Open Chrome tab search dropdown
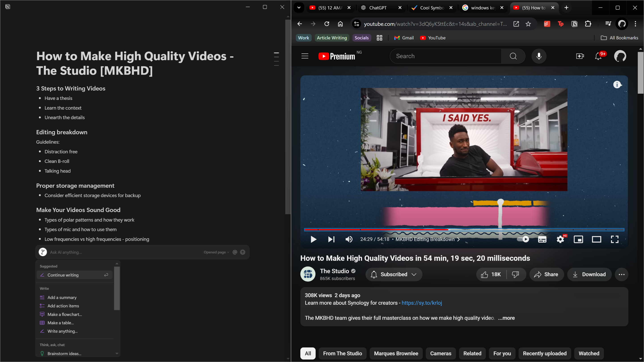The height and width of the screenshot is (362, 644). 299,8
